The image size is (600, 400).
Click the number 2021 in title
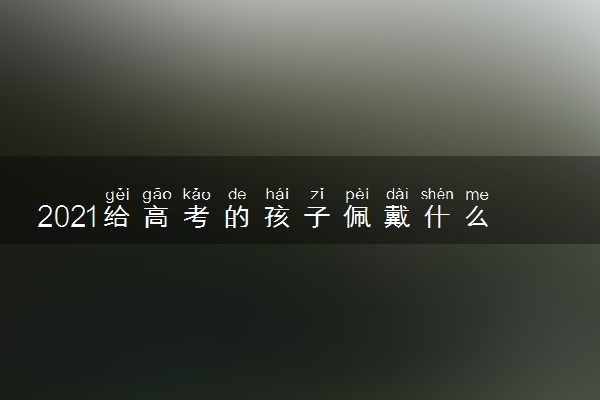pos(67,217)
